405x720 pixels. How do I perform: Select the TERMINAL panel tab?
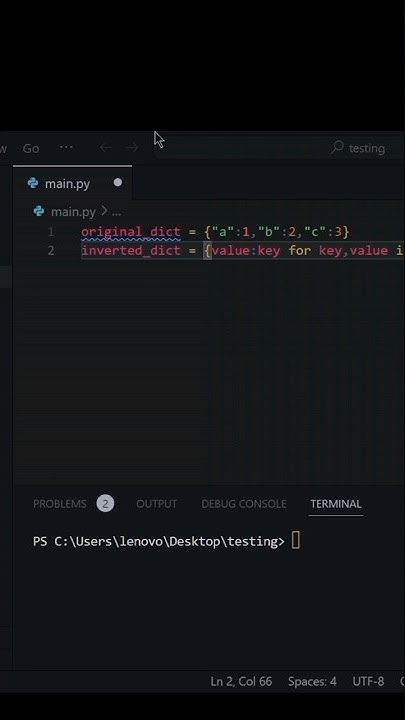tap(336, 504)
